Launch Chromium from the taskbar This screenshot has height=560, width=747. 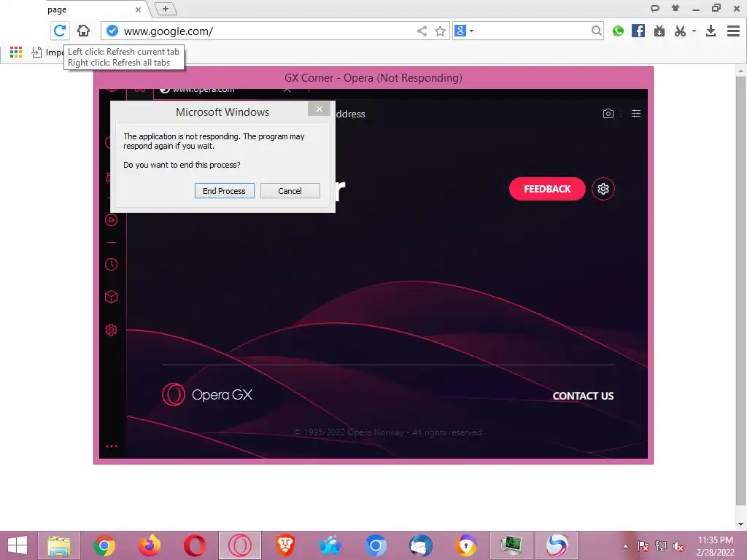pyautogui.click(x=376, y=545)
